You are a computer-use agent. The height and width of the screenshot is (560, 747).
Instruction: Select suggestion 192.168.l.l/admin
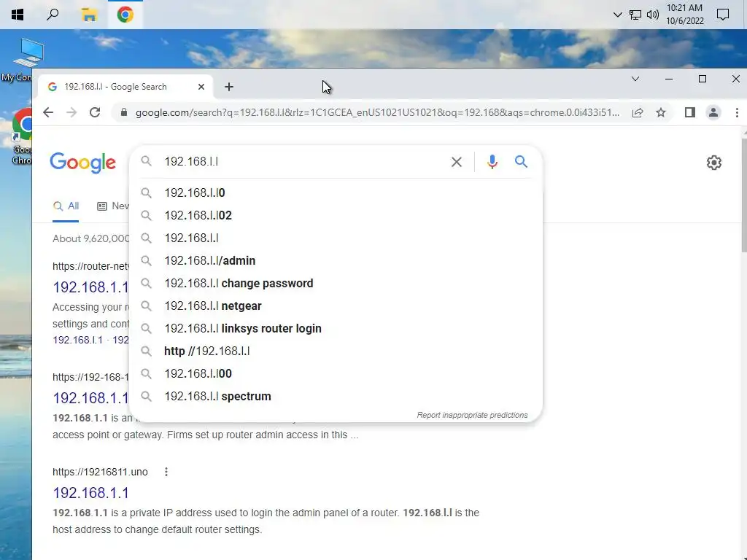pos(336,260)
